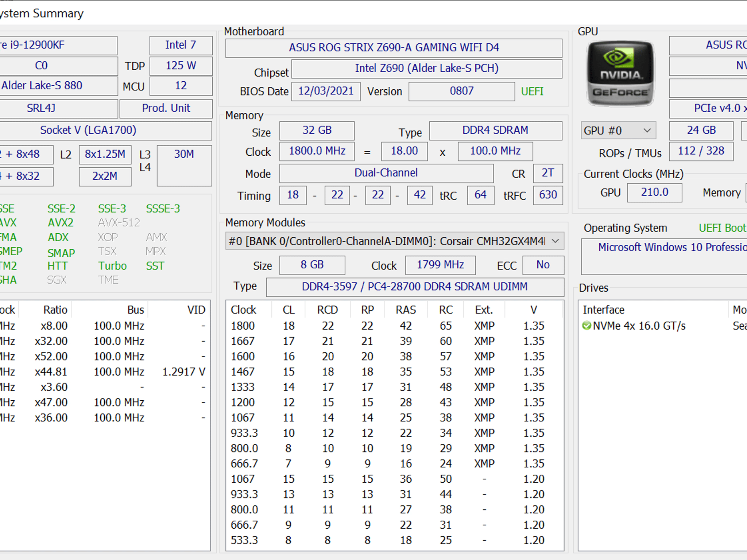Select the 1200 clock timing row
Screen dimensions: 747x560
click(395, 402)
